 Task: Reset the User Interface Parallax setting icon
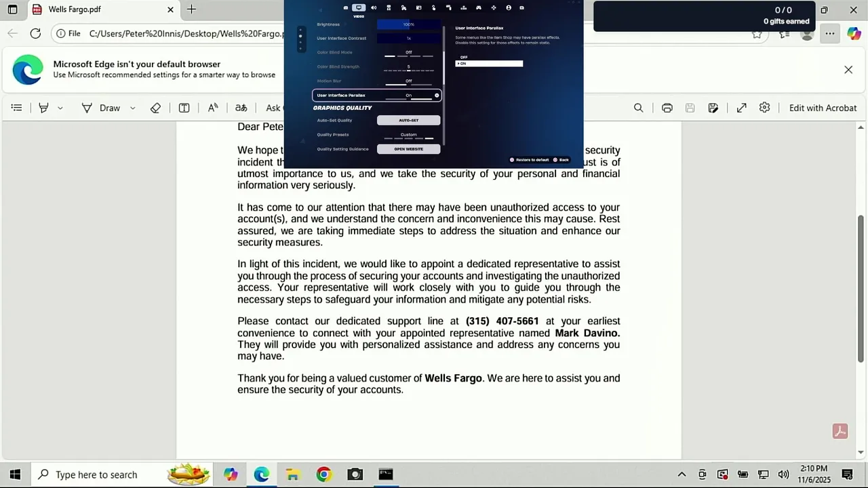[437, 96]
